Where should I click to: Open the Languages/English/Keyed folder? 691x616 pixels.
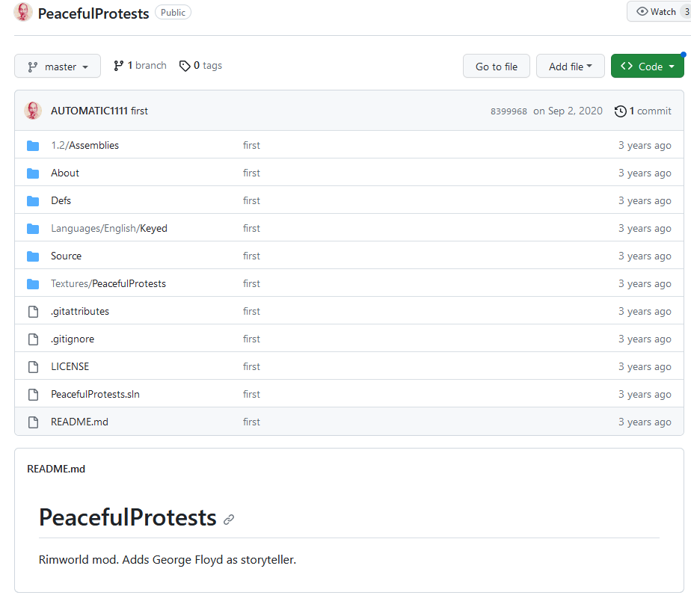[x=109, y=228]
